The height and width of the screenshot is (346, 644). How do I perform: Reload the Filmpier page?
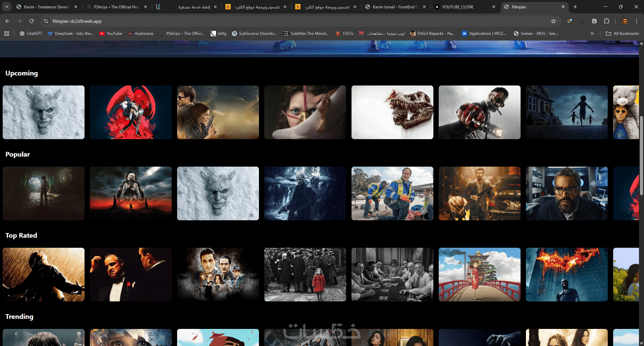pos(32,21)
